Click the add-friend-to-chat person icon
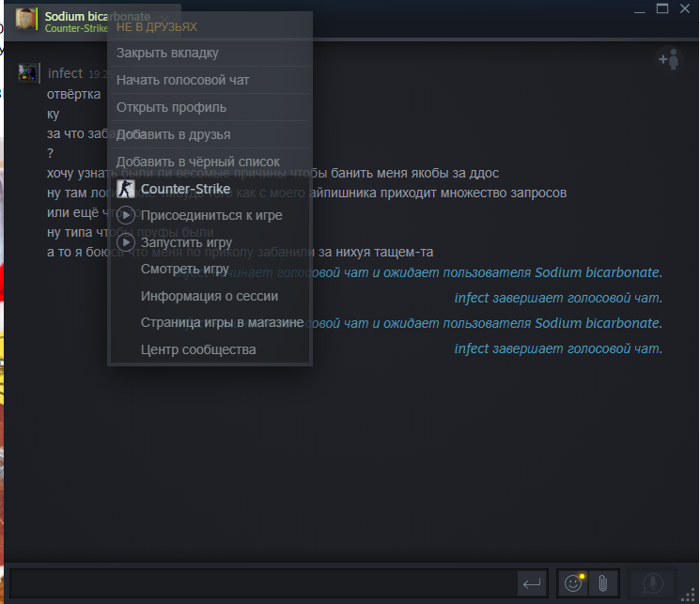Image resolution: width=700 pixels, height=604 pixels. pos(669,59)
